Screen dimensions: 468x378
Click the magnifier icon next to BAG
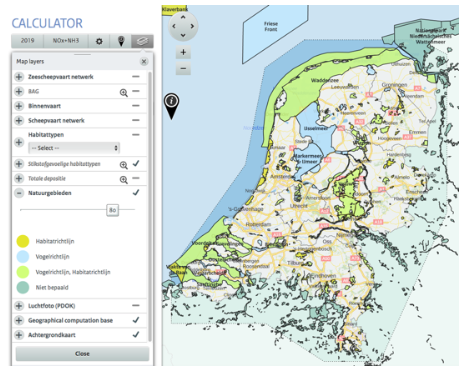pos(124,93)
